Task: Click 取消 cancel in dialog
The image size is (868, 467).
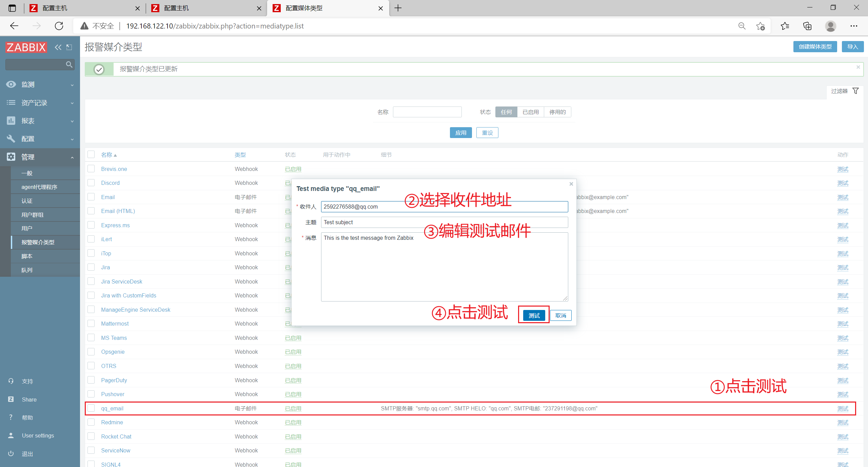Action: point(561,315)
